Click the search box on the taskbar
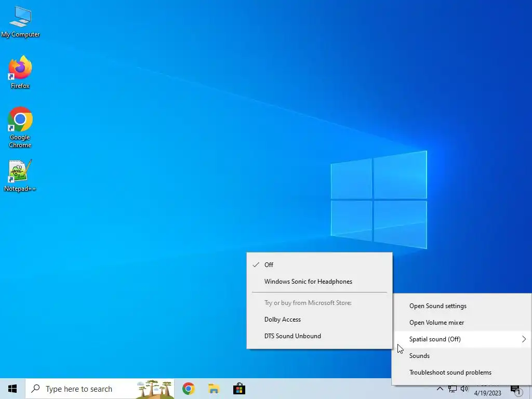This screenshot has height=399, width=532. (100, 389)
